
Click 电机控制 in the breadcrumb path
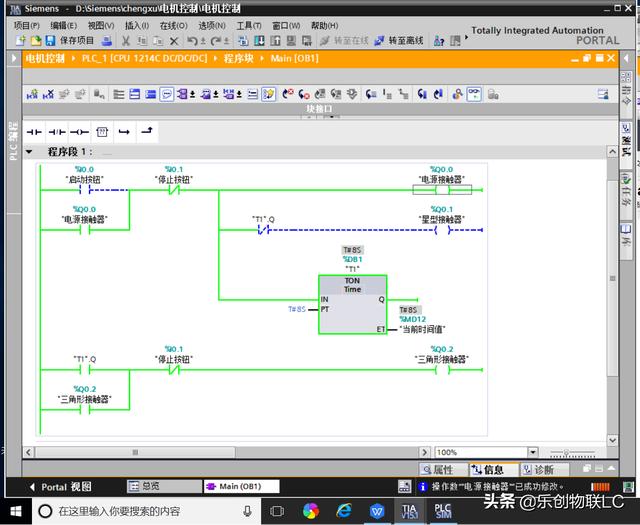pyautogui.click(x=45, y=58)
